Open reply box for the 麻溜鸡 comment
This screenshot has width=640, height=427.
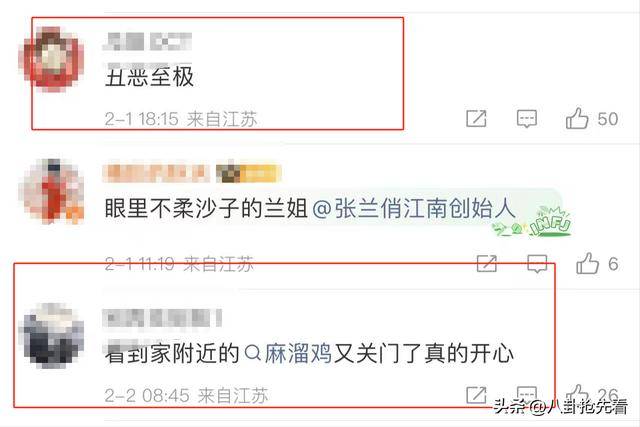tap(527, 394)
